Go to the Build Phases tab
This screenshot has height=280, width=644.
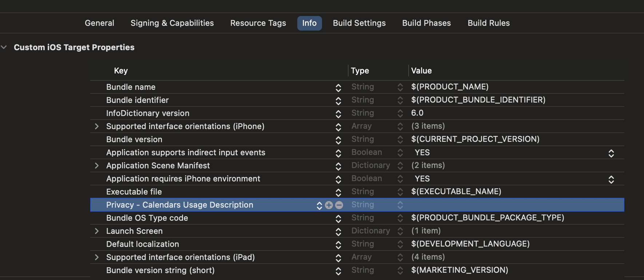pyautogui.click(x=426, y=23)
